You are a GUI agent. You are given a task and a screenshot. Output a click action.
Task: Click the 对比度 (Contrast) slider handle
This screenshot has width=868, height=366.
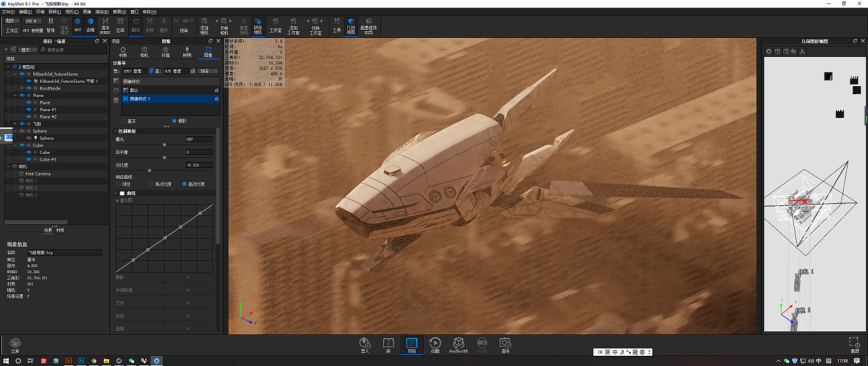tap(149, 170)
